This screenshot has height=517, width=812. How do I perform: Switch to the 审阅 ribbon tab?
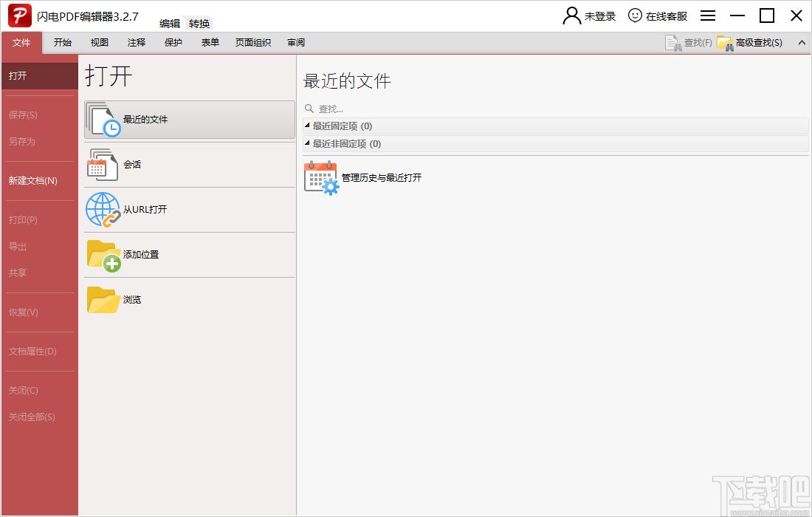point(296,43)
